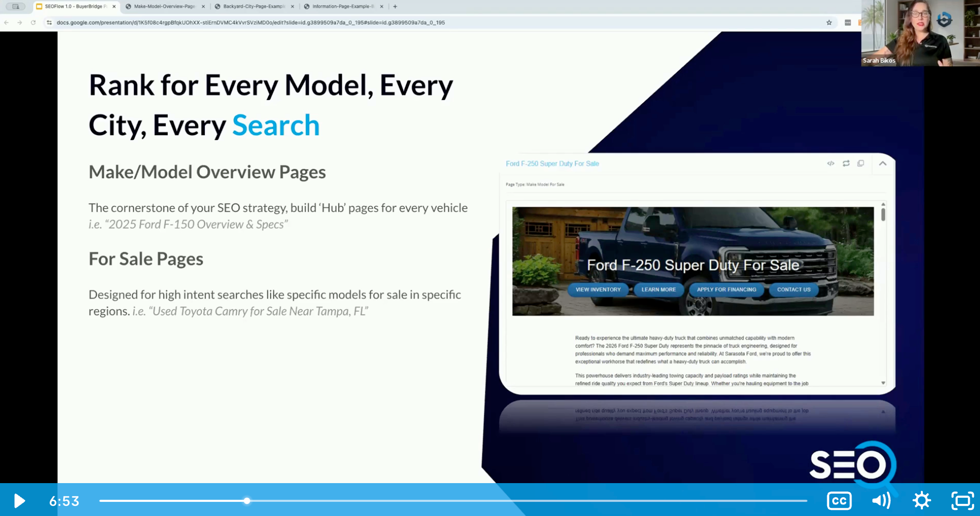
Task: Open code view icon in page card
Action: pyautogui.click(x=830, y=163)
